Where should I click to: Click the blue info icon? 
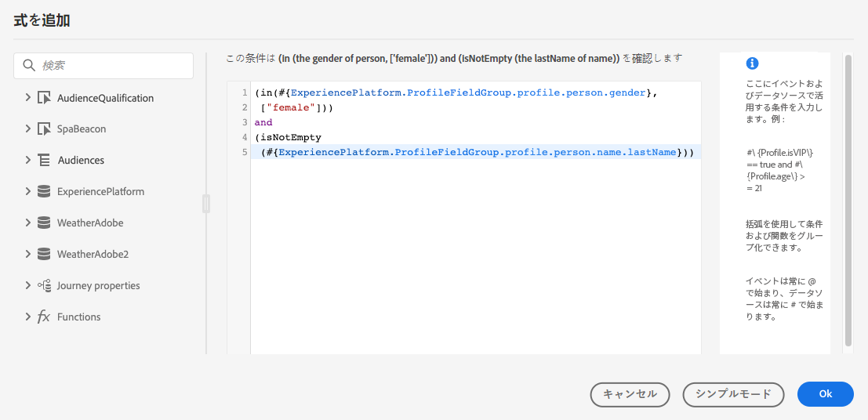752,63
